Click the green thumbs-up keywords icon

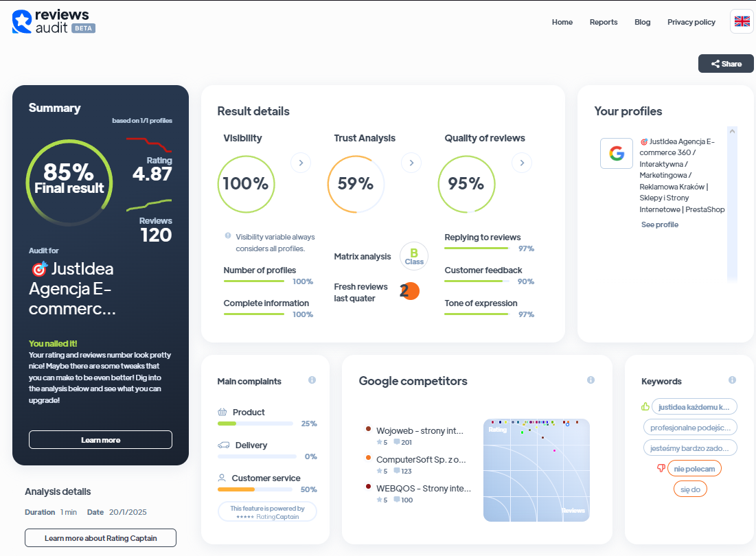pyautogui.click(x=645, y=406)
